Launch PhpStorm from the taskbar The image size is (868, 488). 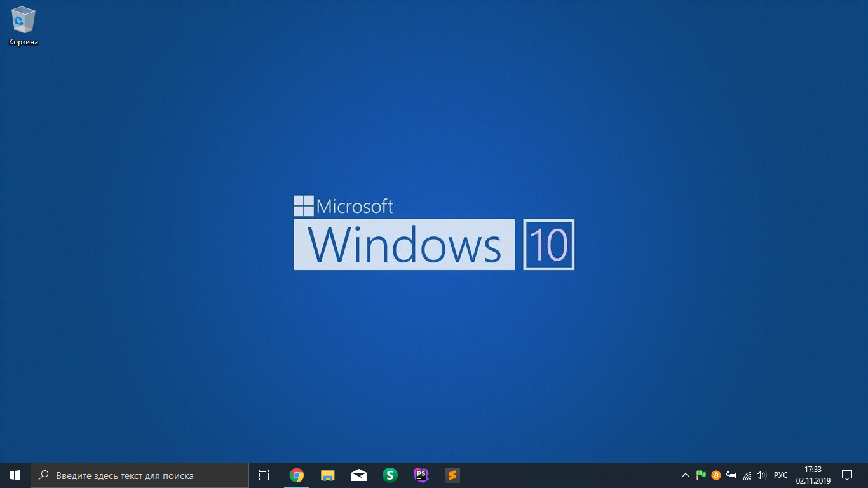[x=421, y=475]
